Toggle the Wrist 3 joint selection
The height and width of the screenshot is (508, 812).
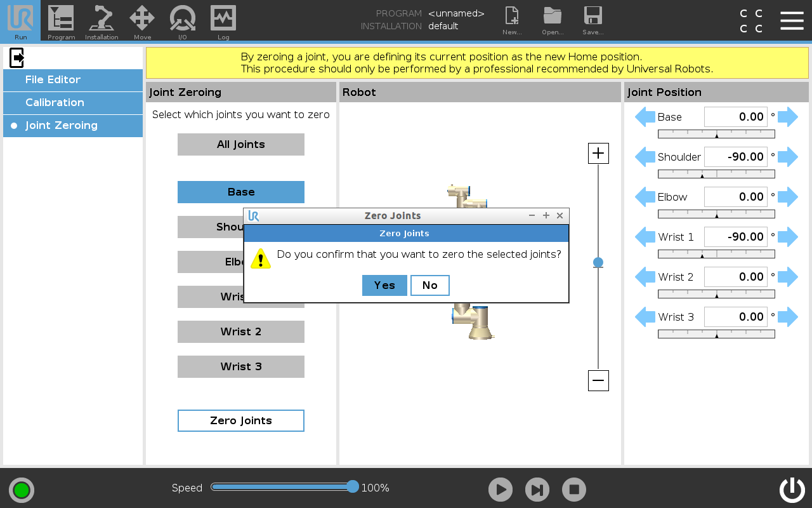pyautogui.click(x=241, y=366)
